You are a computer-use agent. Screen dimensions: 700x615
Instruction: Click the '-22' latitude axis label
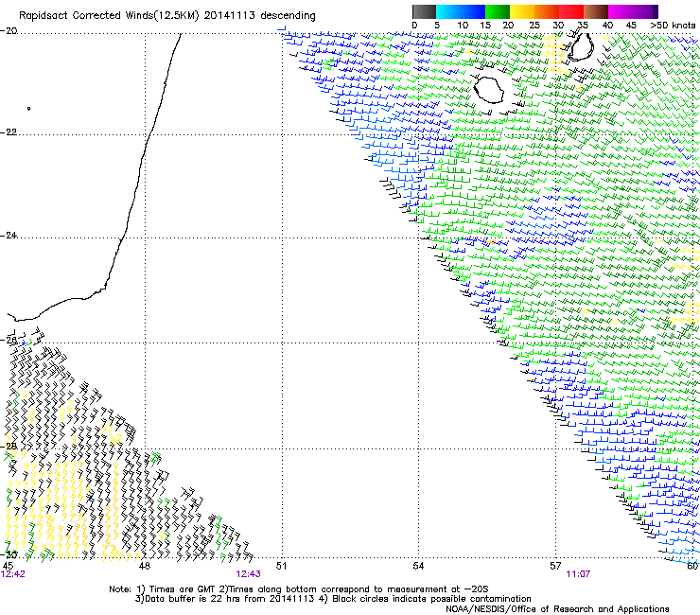[x=9, y=132]
